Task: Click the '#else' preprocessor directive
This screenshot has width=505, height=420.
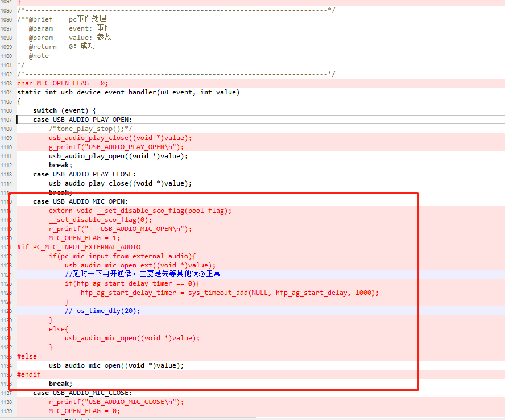Action: click(x=27, y=356)
